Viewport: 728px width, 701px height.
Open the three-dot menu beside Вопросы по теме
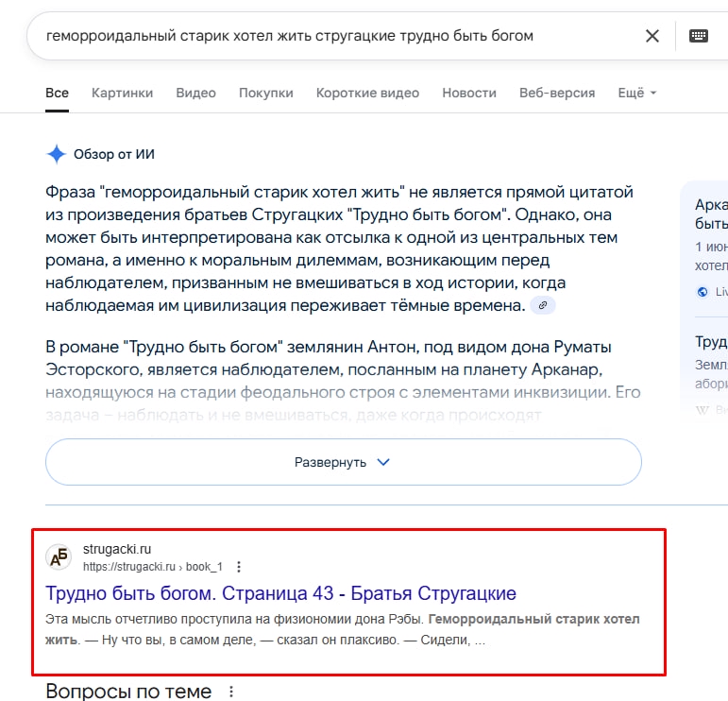pos(231,692)
